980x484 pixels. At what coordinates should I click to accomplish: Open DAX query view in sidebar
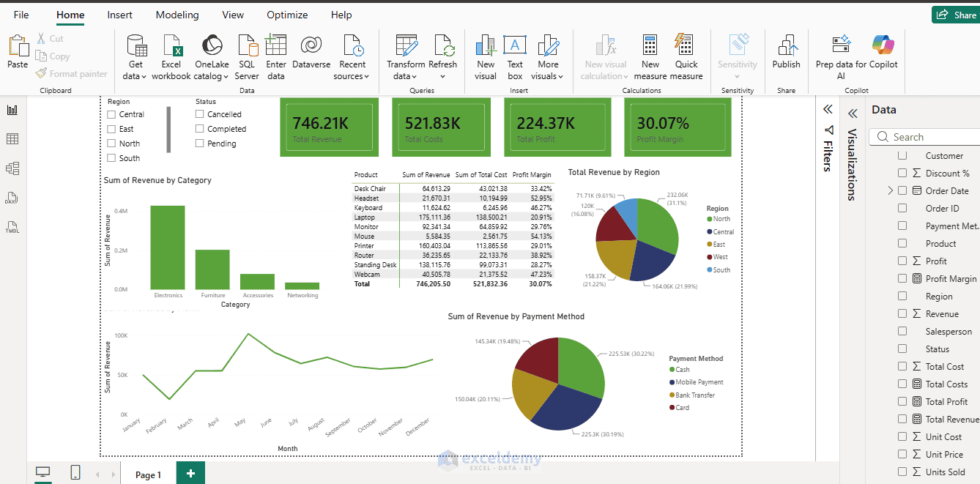tap(12, 198)
